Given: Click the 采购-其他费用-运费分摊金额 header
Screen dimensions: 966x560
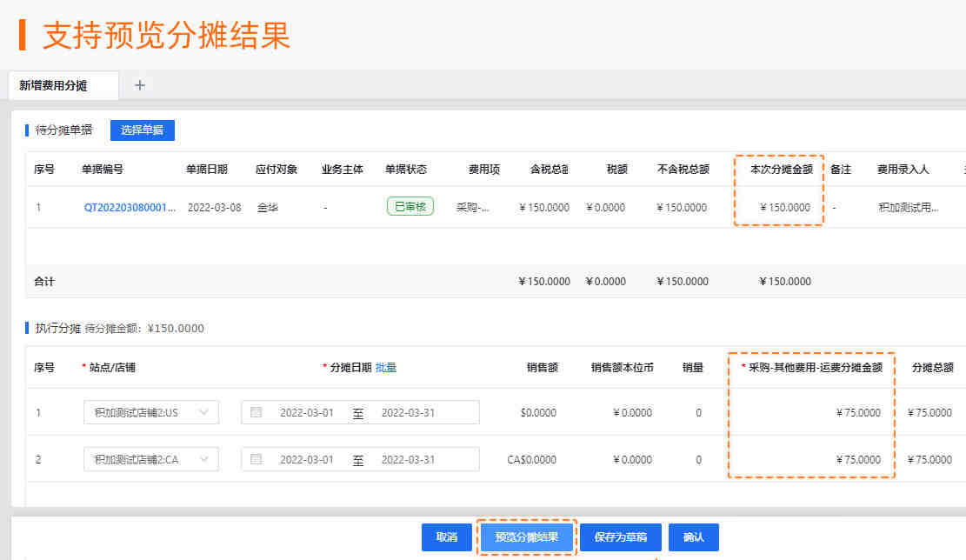Looking at the screenshot, I should click(x=815, y=368).
